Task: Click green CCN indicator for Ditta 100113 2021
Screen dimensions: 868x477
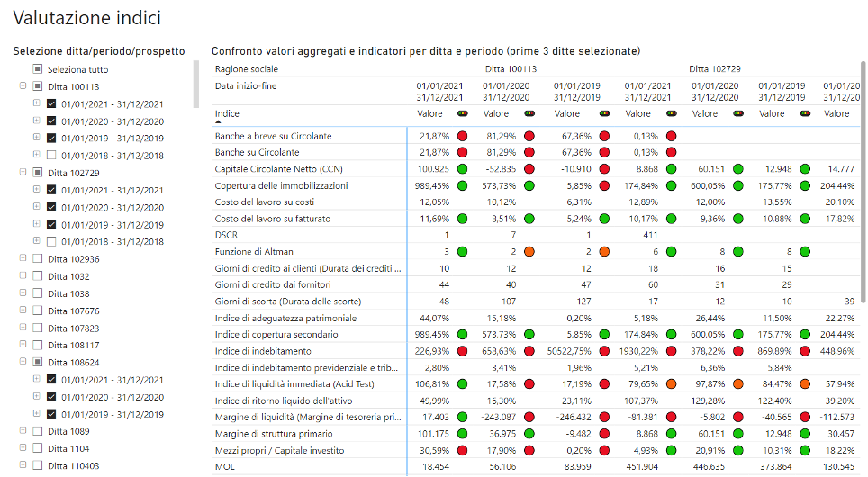Action: coord(463,169)
